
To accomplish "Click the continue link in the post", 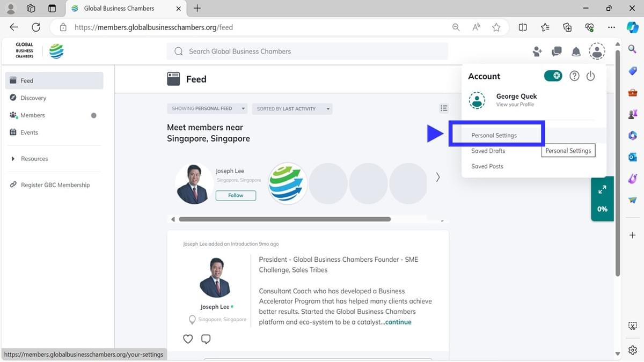I will click(x=398, y=322).
